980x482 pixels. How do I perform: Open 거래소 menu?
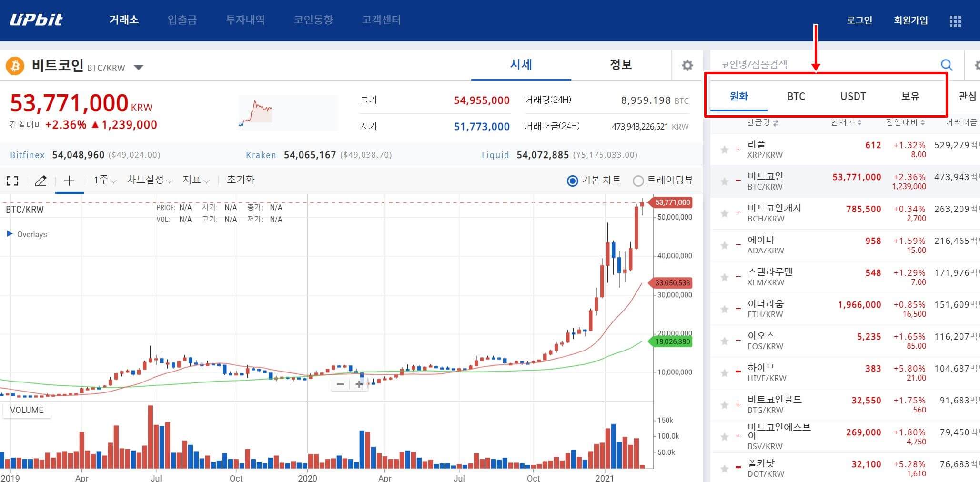tap(124, 20)
